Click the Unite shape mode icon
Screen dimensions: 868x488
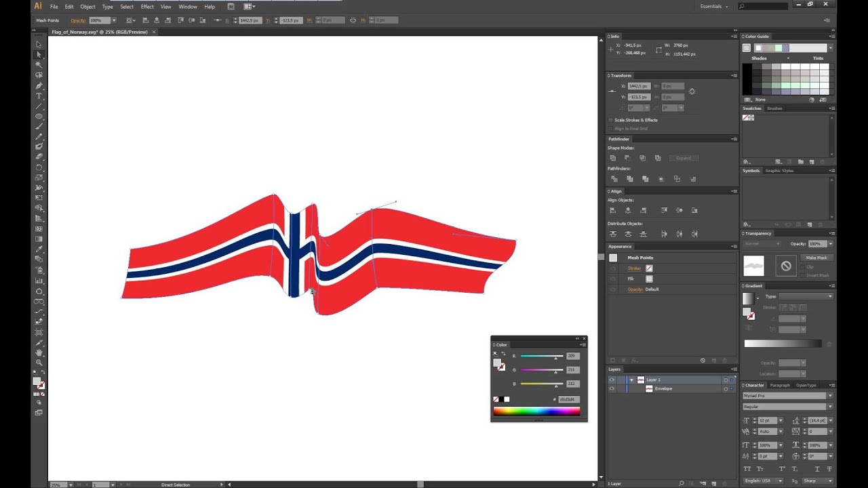(613, 158)
